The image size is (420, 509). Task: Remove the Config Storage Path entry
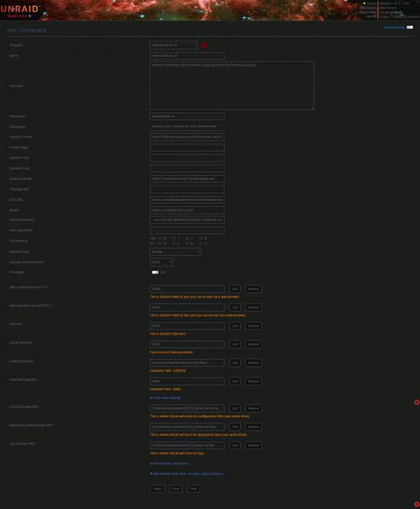pyautogui.click(x=253, y=409)
